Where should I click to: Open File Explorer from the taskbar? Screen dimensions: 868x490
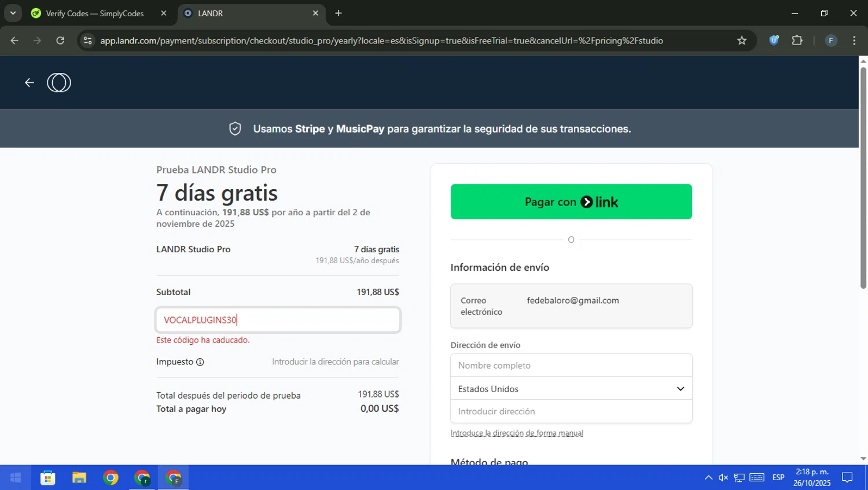click(79, 477)
